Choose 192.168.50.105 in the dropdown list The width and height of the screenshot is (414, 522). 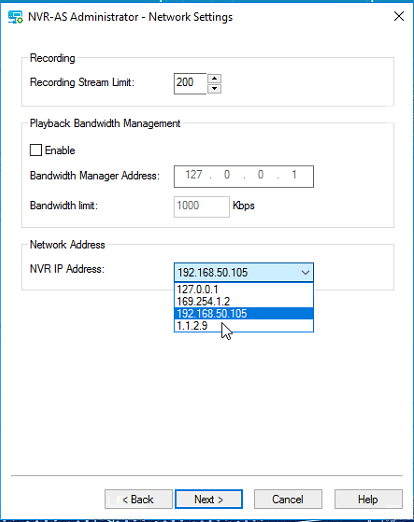(244, 313)
